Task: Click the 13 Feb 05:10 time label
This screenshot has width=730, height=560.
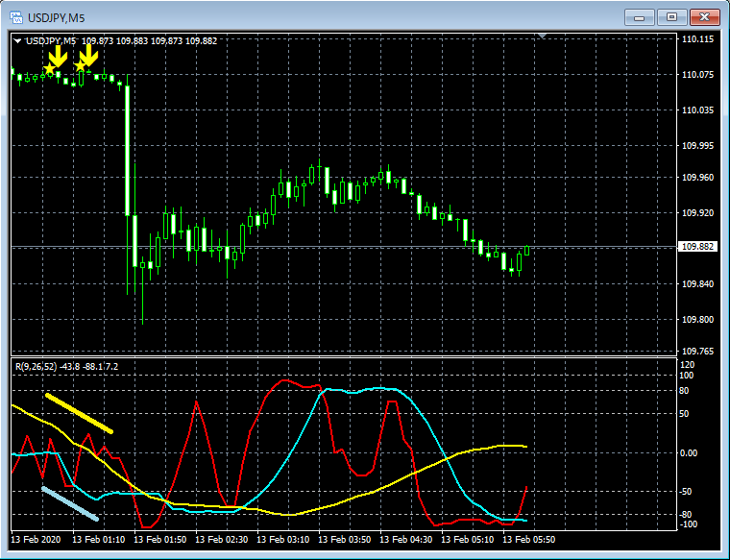Action: pos(468,540)
